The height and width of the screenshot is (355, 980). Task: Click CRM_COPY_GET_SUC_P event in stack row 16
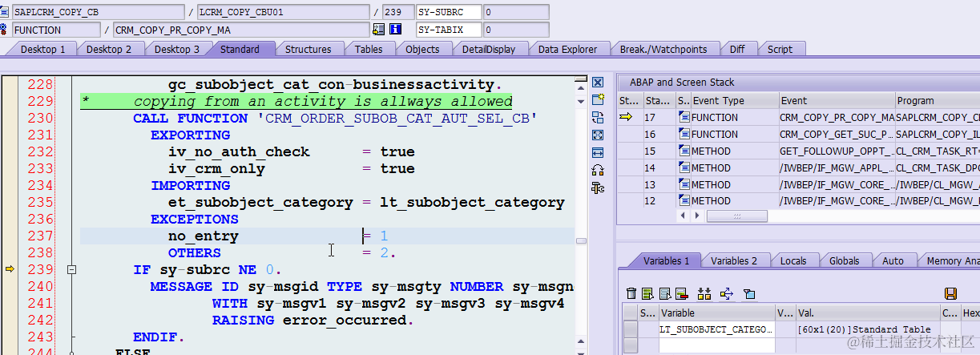837,134
